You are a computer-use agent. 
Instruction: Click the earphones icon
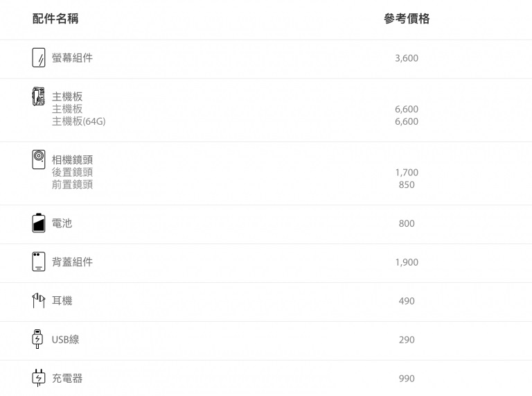click(x=39, y=300)
